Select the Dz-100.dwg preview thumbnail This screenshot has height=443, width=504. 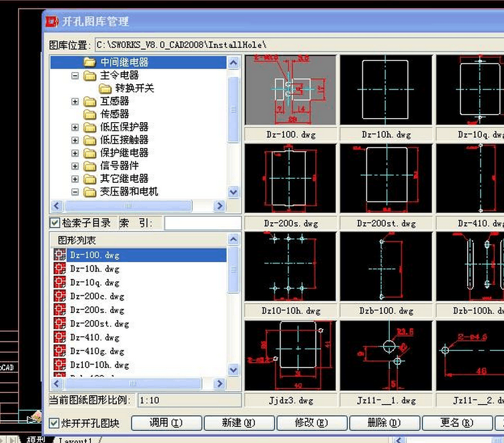click(x=290, y=90)
